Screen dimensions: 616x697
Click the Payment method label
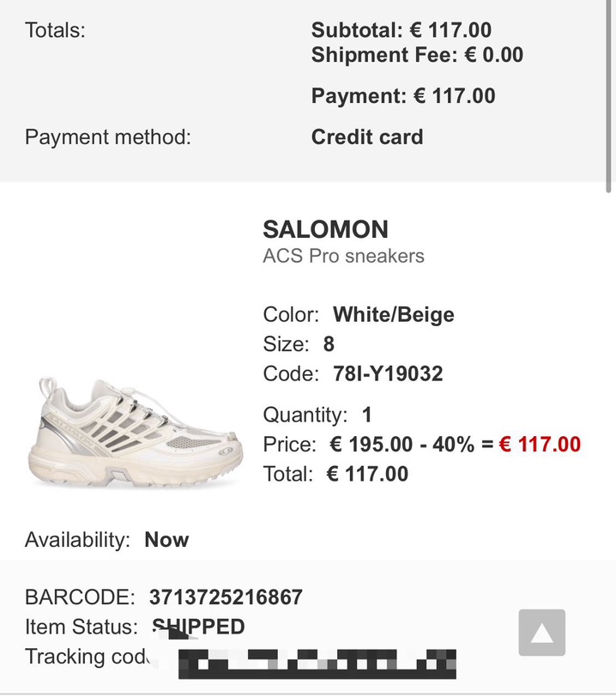tap(108, 137)
